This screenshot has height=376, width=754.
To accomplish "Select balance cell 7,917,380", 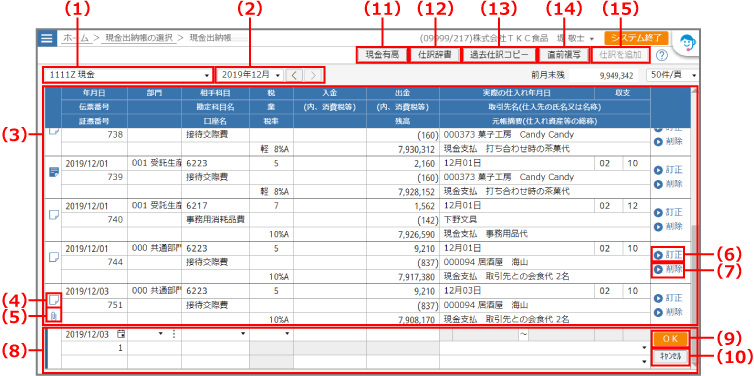I will point(402,277).
